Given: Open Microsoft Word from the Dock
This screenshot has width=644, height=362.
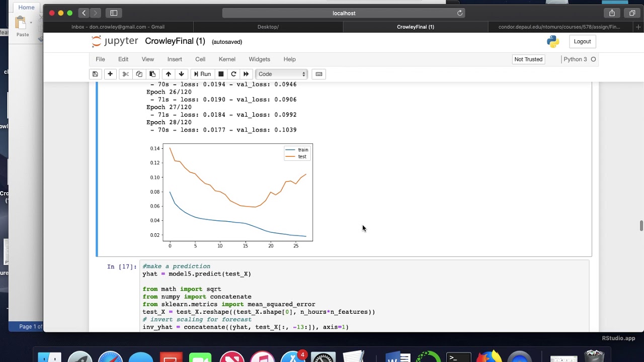Looking at the screenshot, I should click(x=397, y=357).
